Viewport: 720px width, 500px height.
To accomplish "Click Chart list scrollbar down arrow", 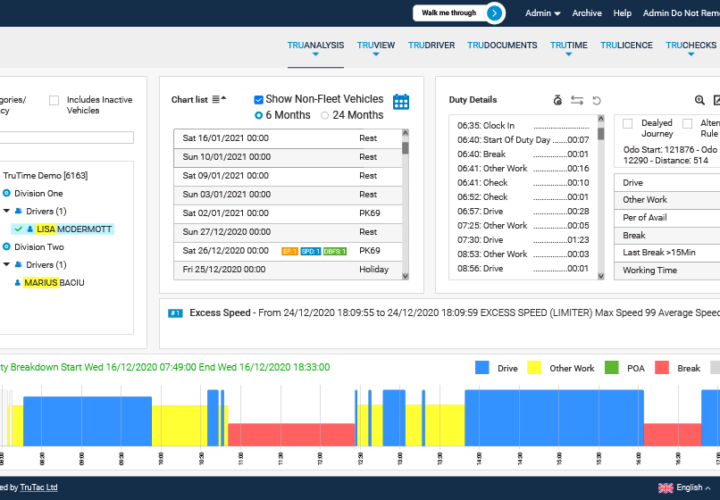I will [x=405, y=276].
